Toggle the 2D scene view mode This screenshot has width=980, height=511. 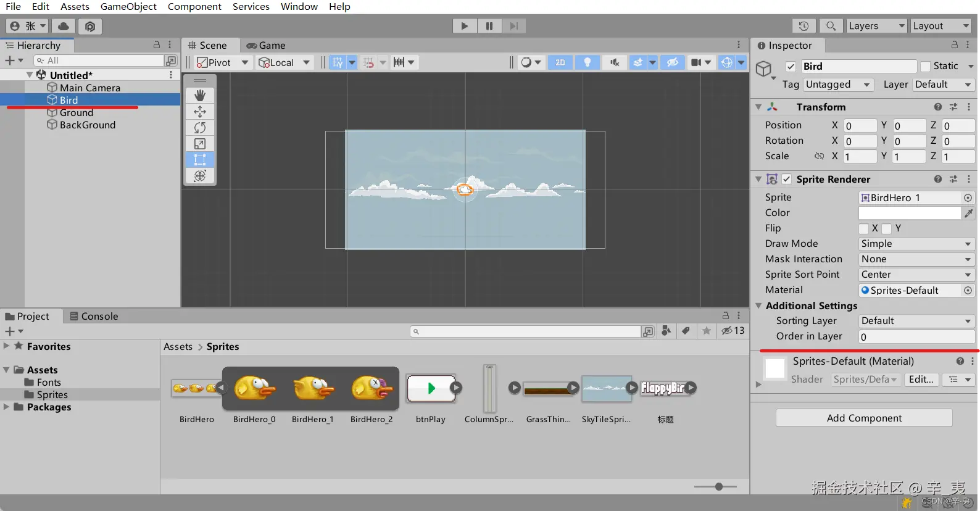(560, 62)
